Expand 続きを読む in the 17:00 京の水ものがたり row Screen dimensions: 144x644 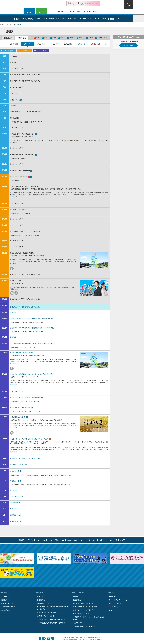click(x=13, y=263)
